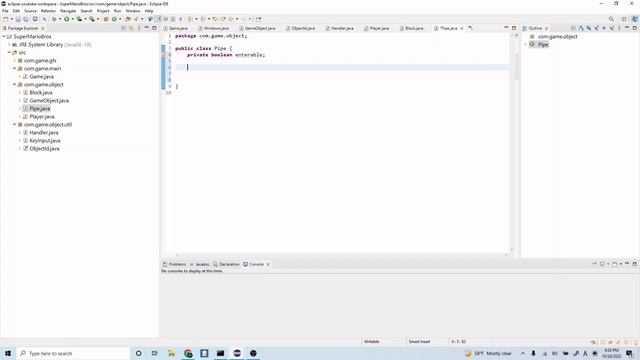
Task: Switch to the GameObject.java editor tab
Action: pos(260,28)
